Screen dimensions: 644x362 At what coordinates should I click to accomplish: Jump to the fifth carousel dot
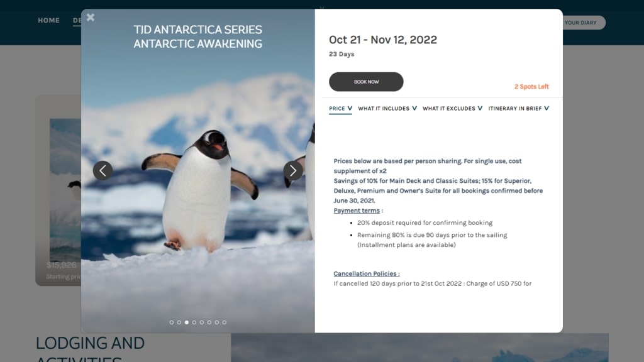coord(202,322)
